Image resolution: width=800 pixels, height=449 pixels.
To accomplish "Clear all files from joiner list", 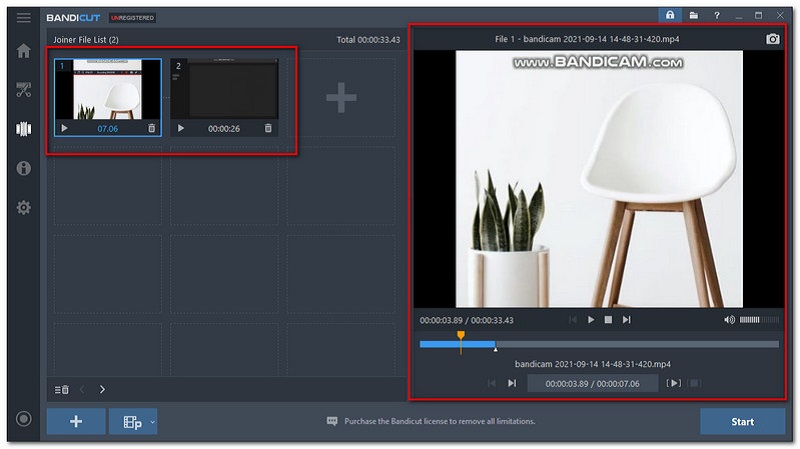I will coord(61,389).
